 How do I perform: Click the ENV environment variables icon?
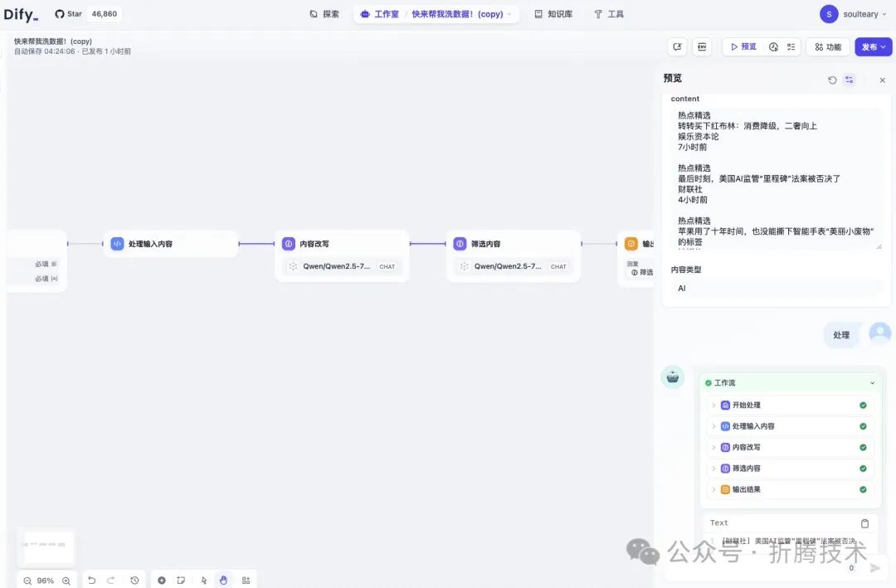coord(701,46)
